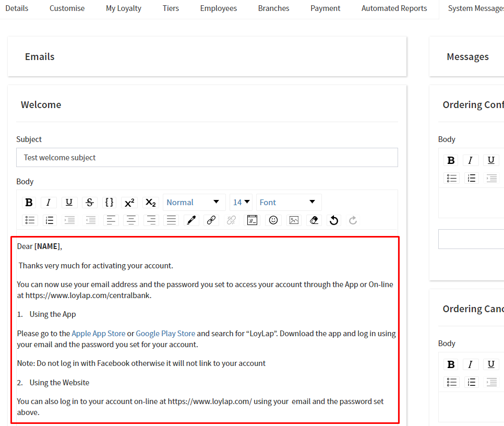This screenshot has height=426, width=504.
Task: Toggle italic in the Ordering Canc body toolbar
Action: tap(471, 364)
